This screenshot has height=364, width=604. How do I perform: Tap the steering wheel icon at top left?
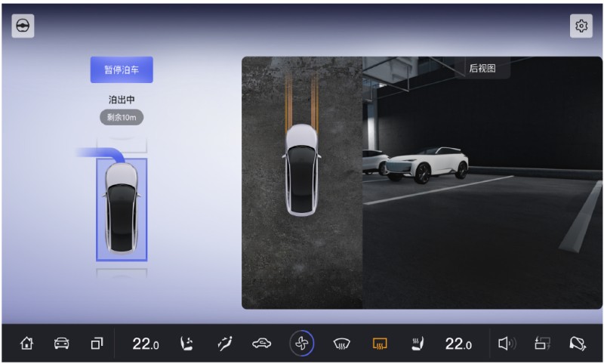coord(23,26)
